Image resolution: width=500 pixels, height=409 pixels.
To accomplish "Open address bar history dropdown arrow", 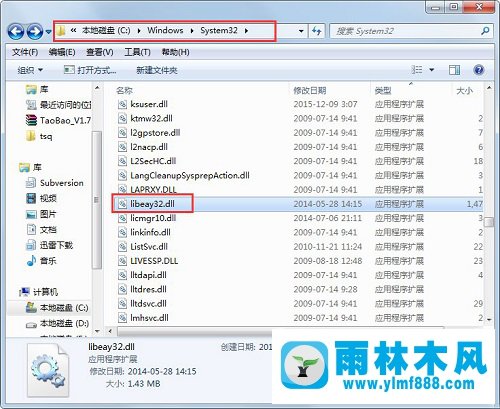I will pyautogui.click(x=301, y=31).
